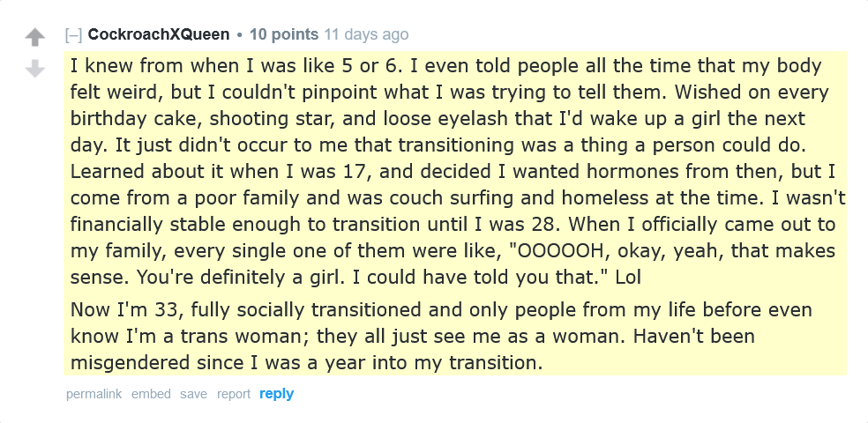Click the last line starting "misgendered since"
Viewport: 868px width, 423px height.
coord(306,362)
